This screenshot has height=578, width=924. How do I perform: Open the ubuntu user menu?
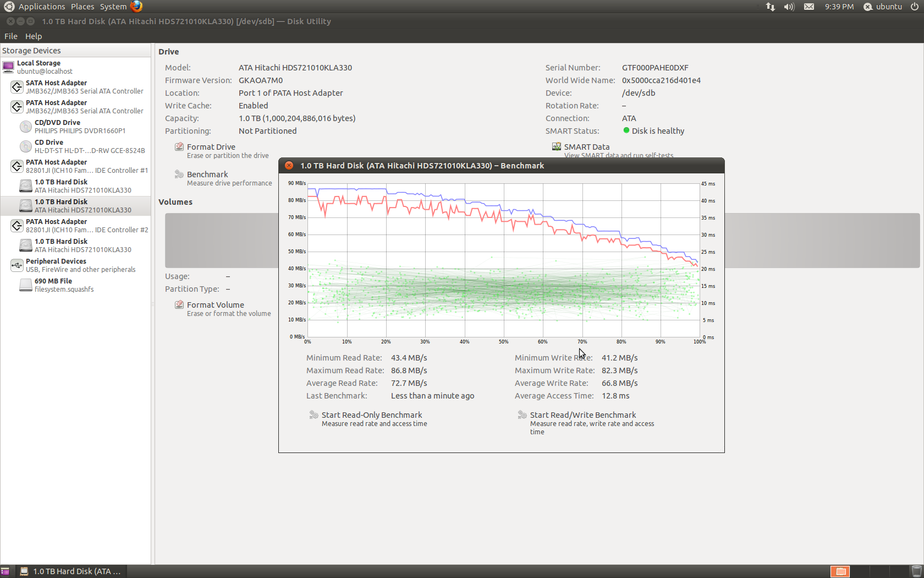click(x=883, y=7)
